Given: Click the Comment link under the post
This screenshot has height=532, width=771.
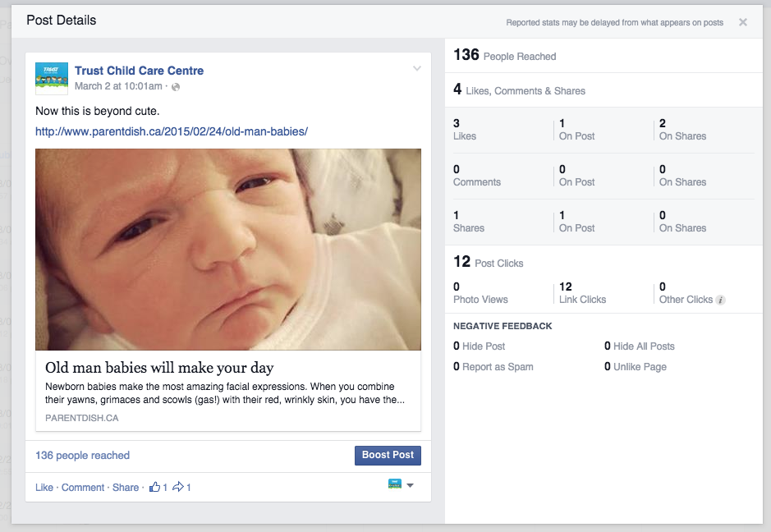Looking at the screenshot, I should click(83, 488).
